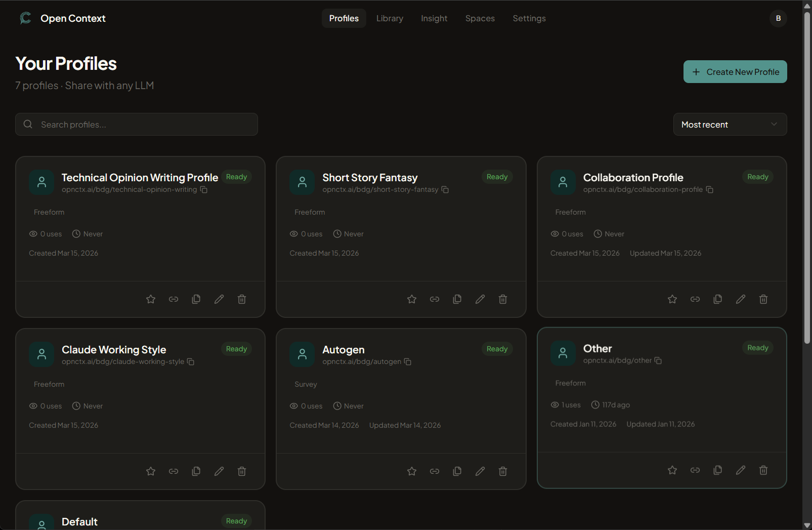812x530 pixels.
Task: Duplicate the Collaboration Profile
Action: tap(718, 299)
